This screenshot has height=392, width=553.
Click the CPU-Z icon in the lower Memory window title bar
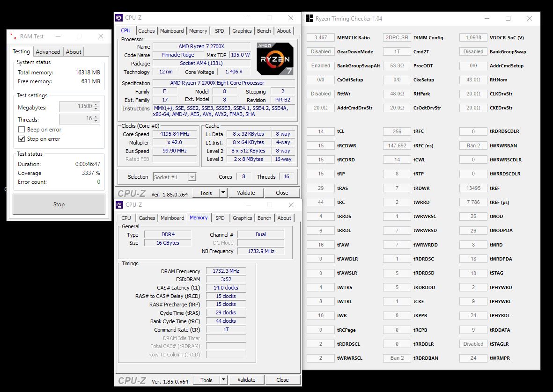119,204
